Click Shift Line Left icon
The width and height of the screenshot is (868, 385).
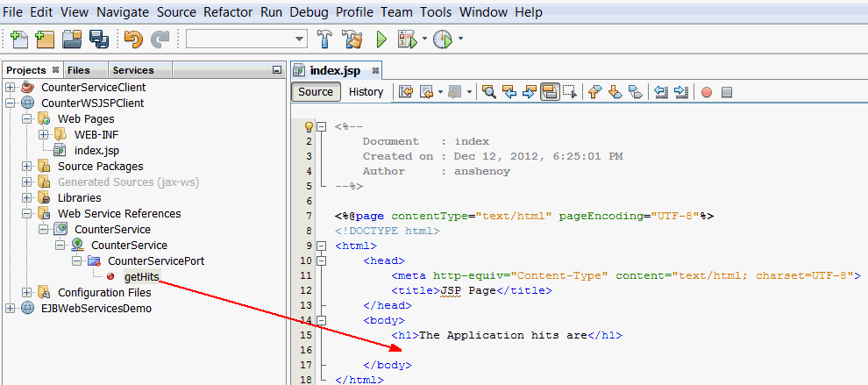pyautogui.click(x=661, y=92)
